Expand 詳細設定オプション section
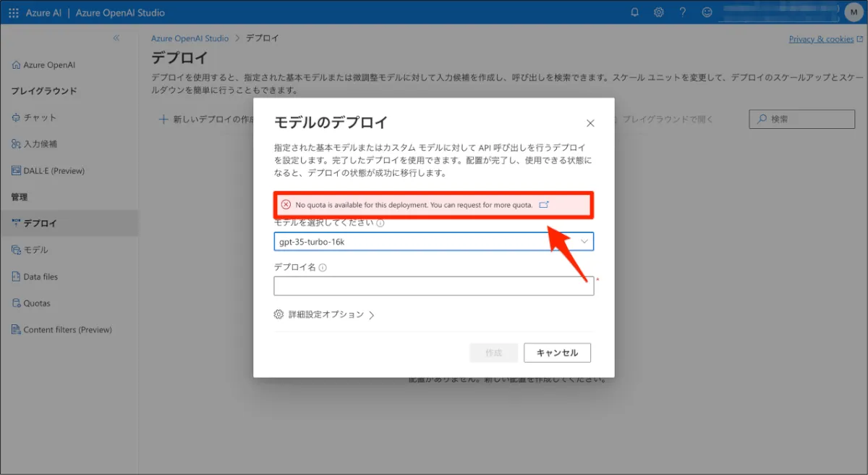868x475 pixels. tap(324, 314)
